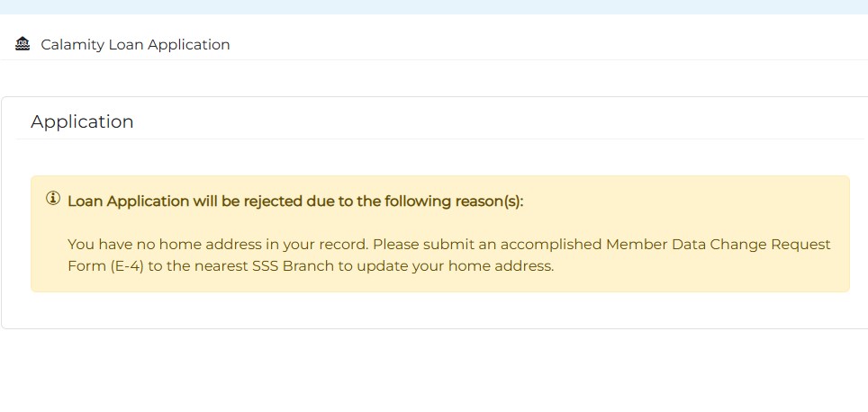Screen dimensions: 868x412
Task: Click the blank area right of the page title
Action: coord(540,44)
